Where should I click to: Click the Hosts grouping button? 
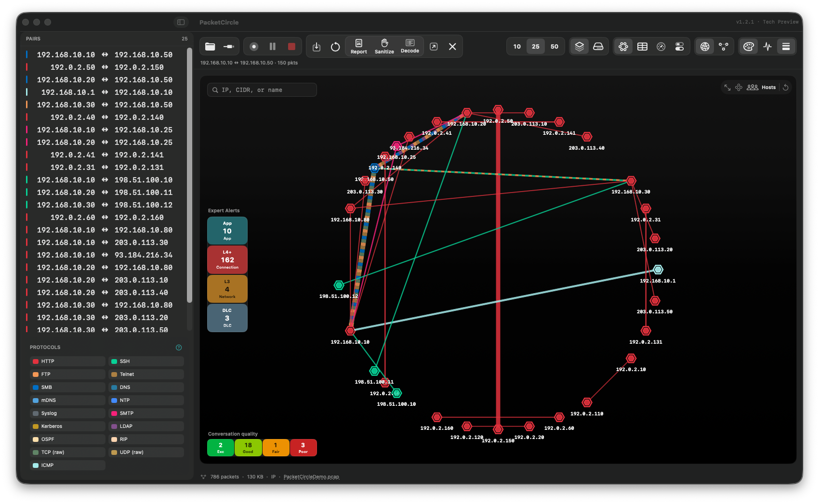click(761, 88)
